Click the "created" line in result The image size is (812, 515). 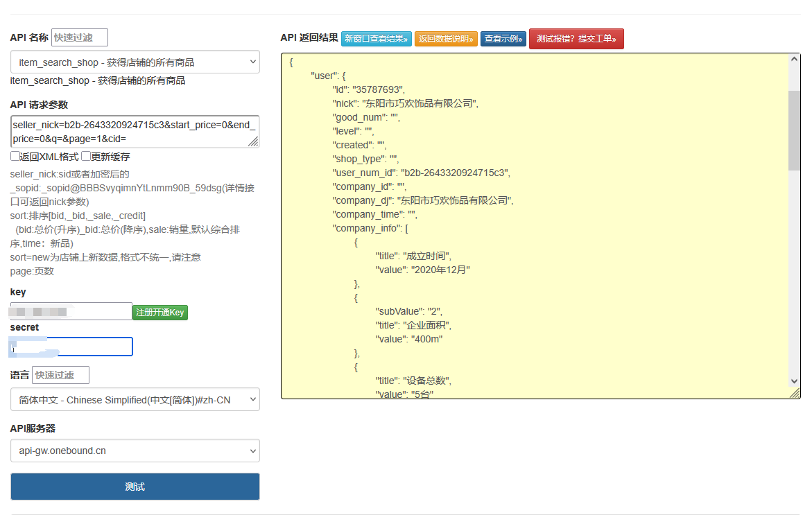click(359, 145)
